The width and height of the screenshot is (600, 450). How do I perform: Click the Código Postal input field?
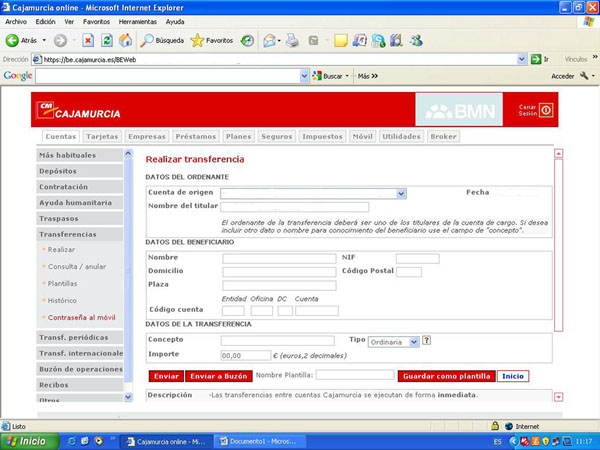[x=409, y=272]
